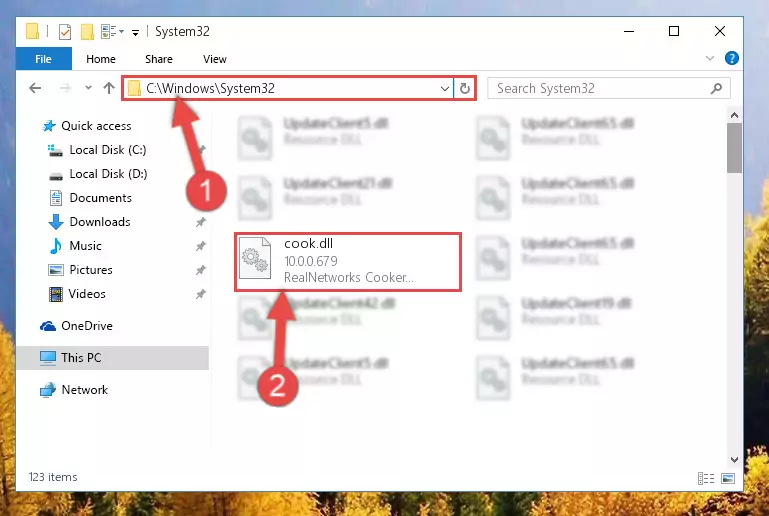
Task: Go back with the Back arrow
Action: (35, 88)
